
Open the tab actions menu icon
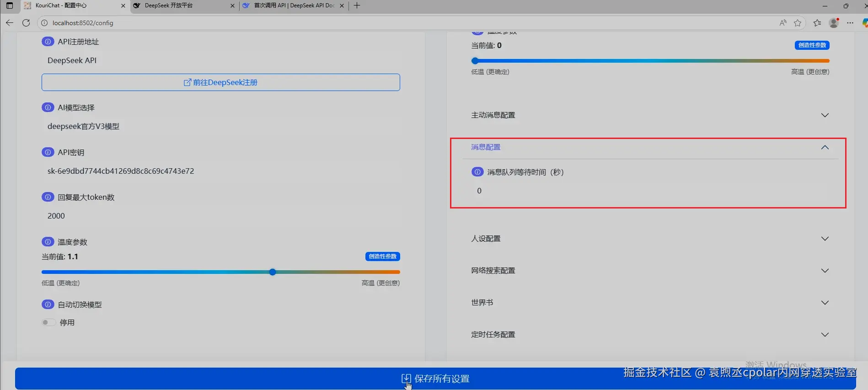point(10,5)
